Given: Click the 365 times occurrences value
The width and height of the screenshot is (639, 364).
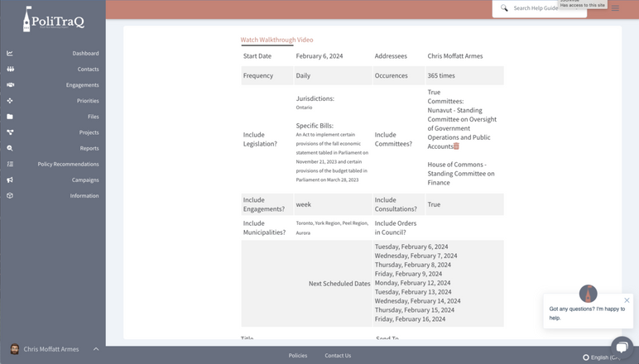Looking at the screenshot, I should coord(441,75).
